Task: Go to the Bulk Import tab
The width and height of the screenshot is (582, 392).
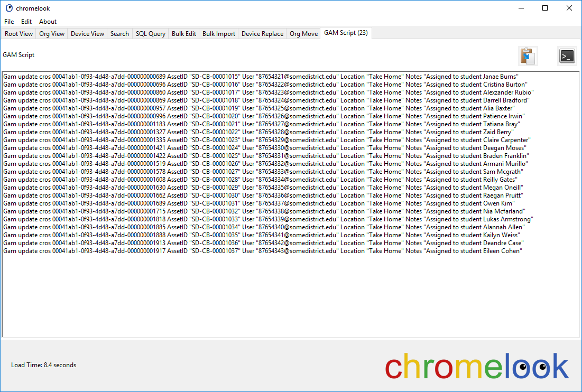Action: click(219, 34)
